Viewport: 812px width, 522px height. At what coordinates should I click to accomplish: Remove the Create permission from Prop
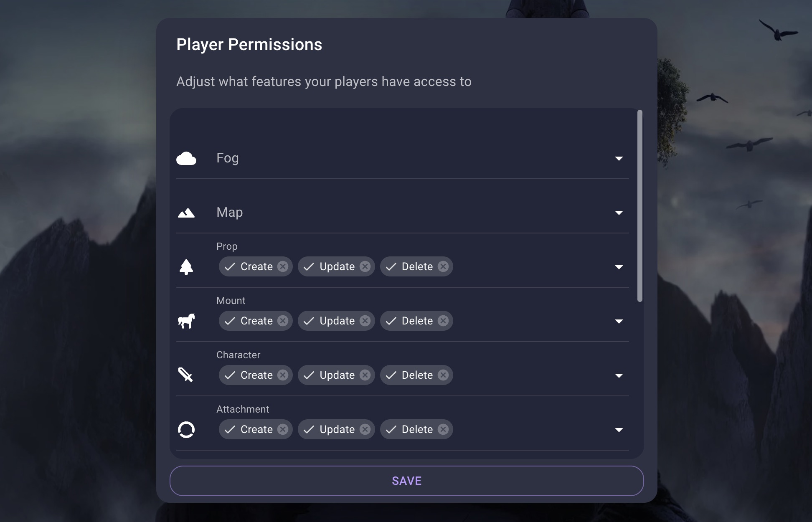click(283, 266)
